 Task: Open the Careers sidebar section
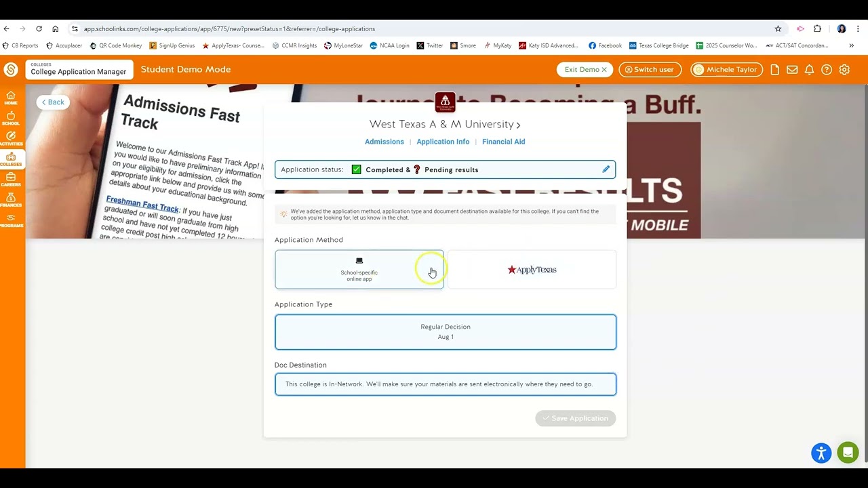pos(11,180)
